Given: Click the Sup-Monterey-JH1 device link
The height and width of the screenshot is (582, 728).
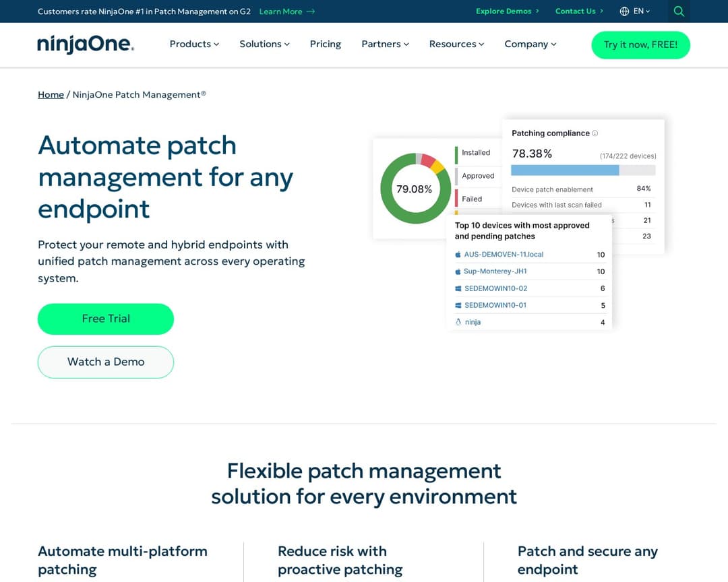Looking at the screenshot, I should [x=495, y=271].
